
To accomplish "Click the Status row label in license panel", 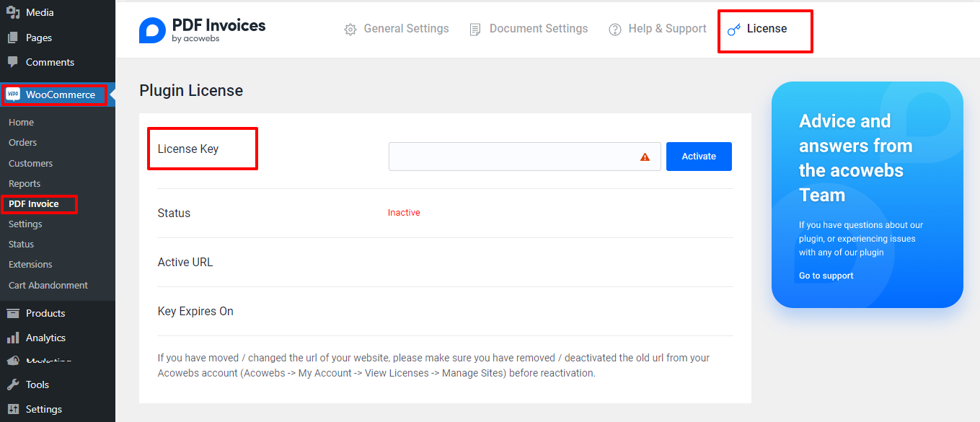I will click(x=174, y=214).
